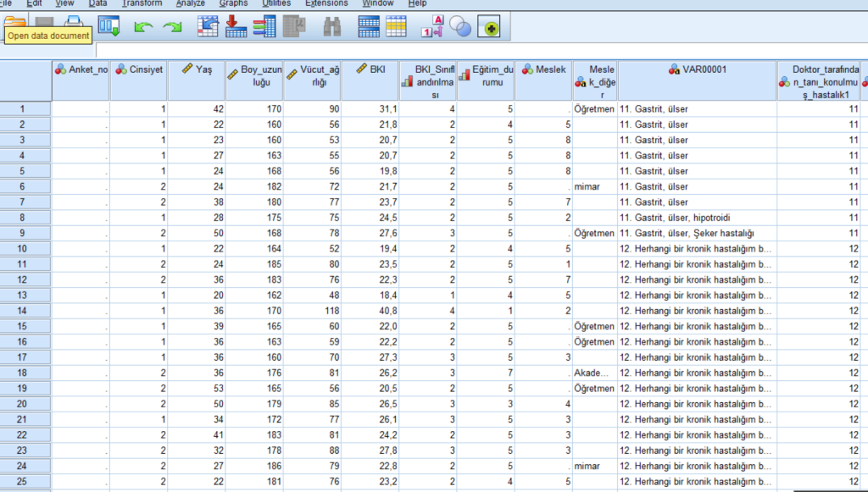The height and width of the screenshot is (492, 868).
Task: Click the binoculars Find icon
Action: [331, 26]
